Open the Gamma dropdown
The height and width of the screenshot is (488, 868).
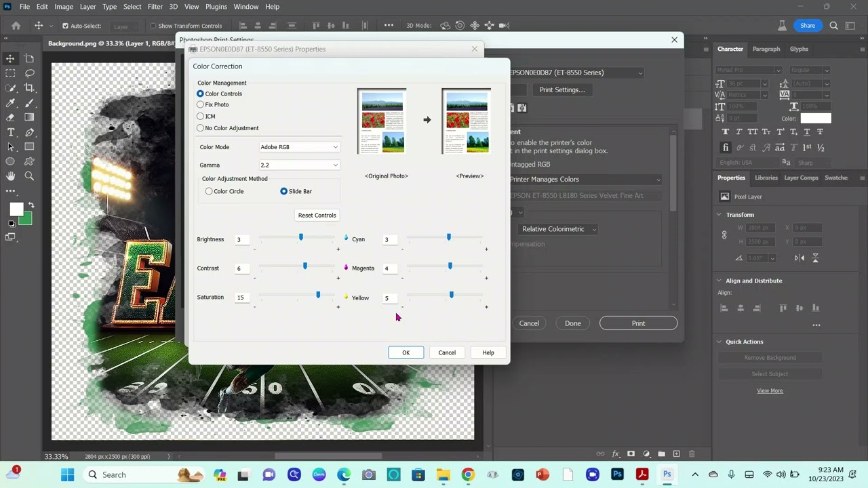click(299, 165)
